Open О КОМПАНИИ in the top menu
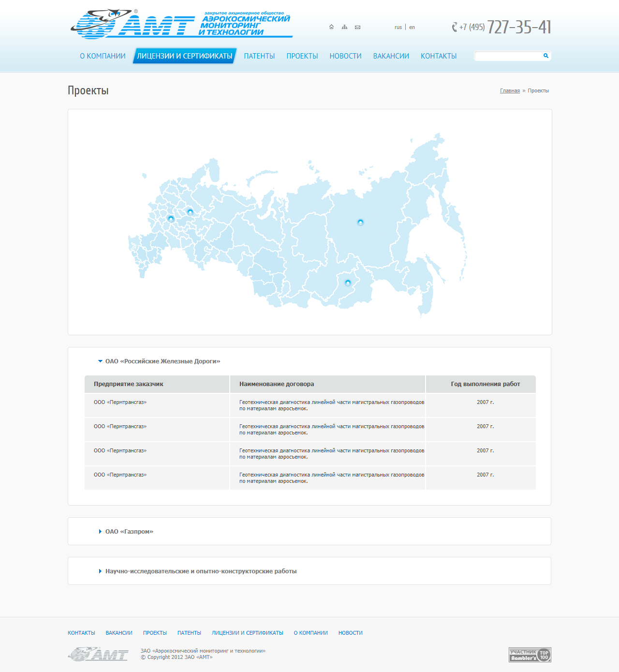619x672 pixels. coord(103,56)
